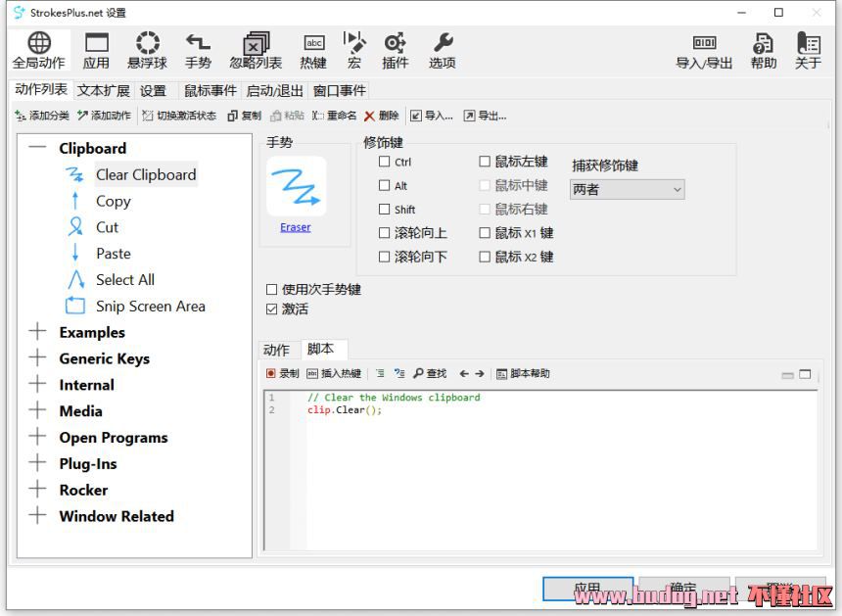Switch to the 文本扩展 tab

(103, 90)
